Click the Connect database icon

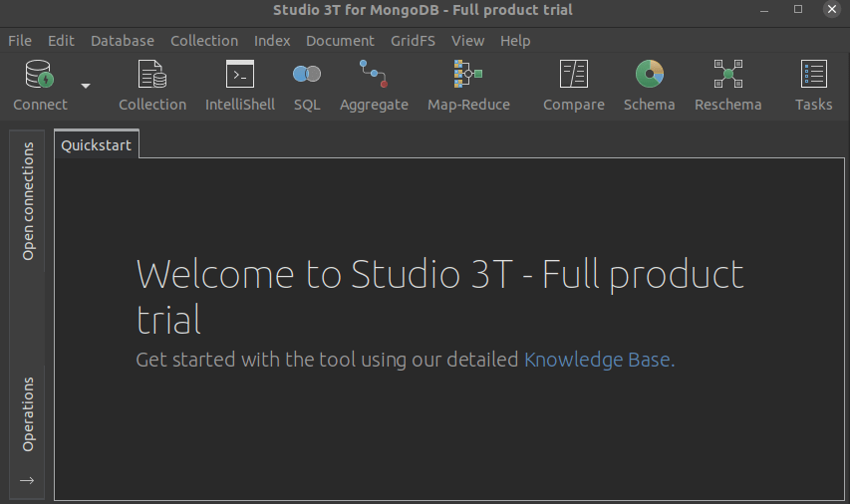[x=40, y=85]
